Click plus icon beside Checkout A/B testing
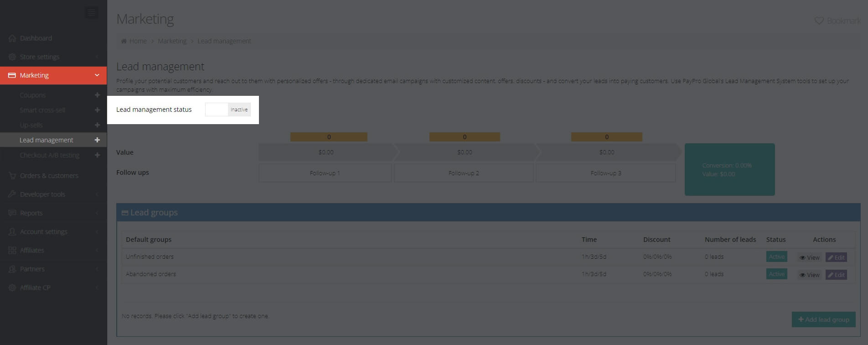 pyautogui.click(x=97, y=155)
